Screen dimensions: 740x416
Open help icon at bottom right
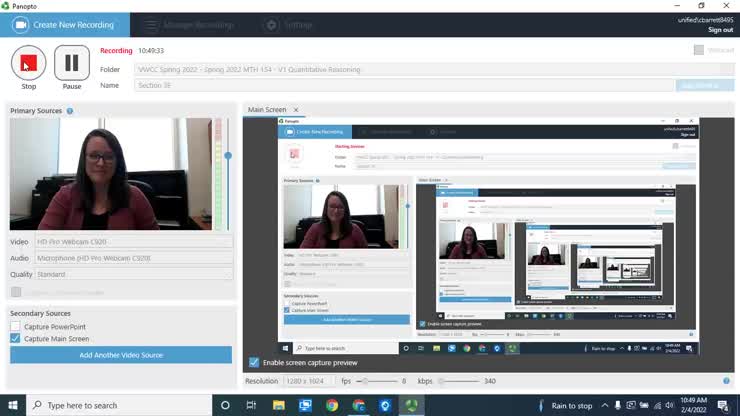(726, 381)
